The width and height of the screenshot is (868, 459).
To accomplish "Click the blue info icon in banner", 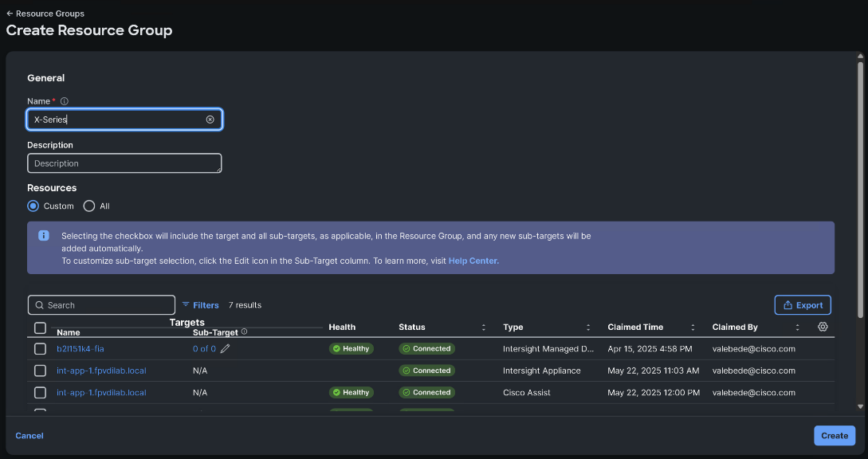I will click(44, 235).
